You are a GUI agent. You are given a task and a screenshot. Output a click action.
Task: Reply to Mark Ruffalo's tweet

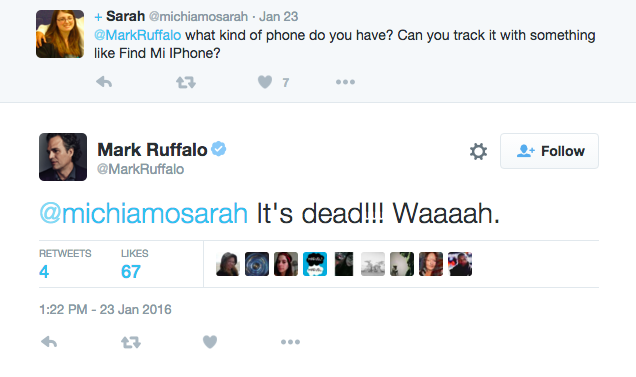[49, 342]
